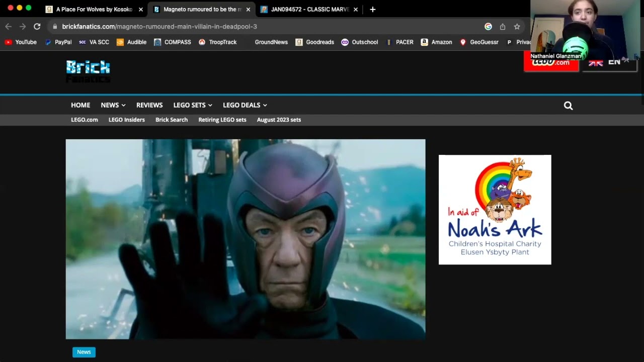This screenshot has height=362, width=644.
Task: Close the JAN094572 Classic Marvel tab
Action: click(356, 9)
